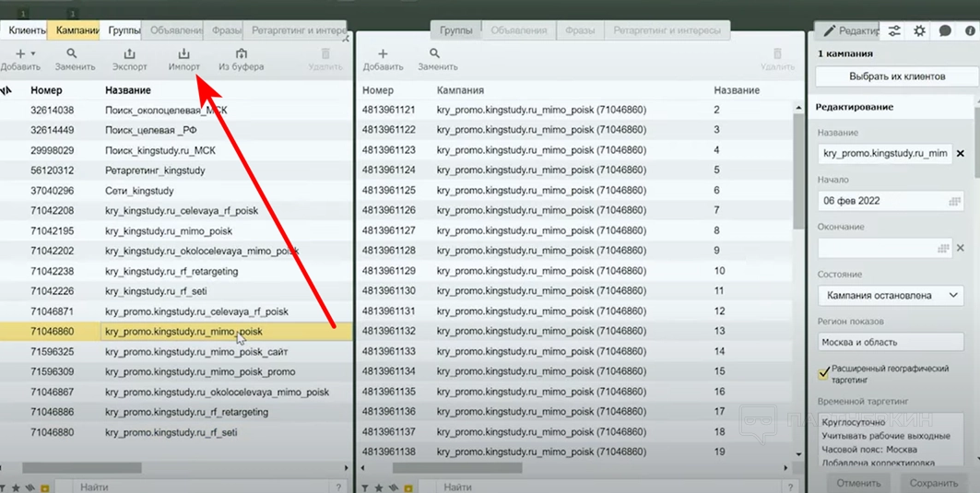Switch to the 'Клиенты' tab
The height and width of the screenshot is (493, 980).
coord(26,30)
